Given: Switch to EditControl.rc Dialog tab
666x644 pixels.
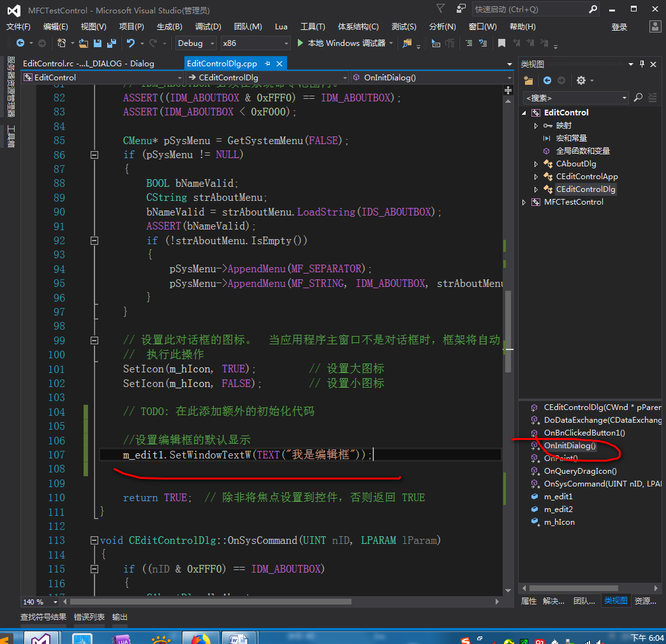Looking at the screenshot, I should [88, 64].
